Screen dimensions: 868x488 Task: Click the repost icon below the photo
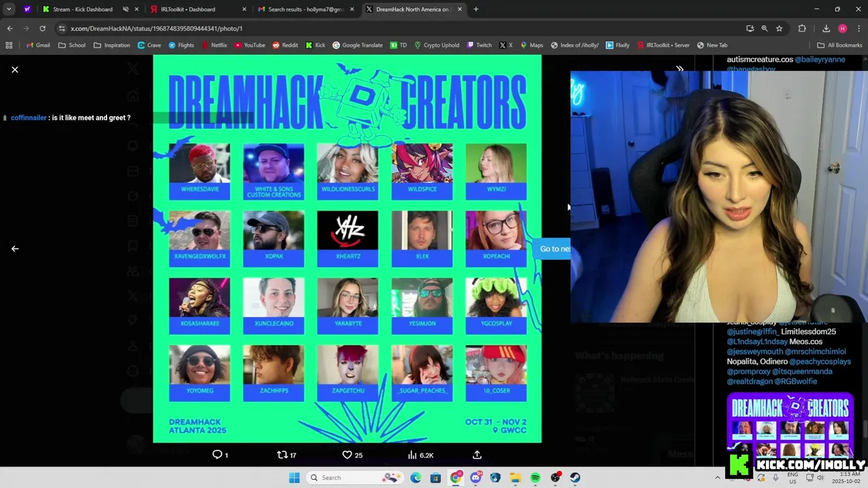(x=282, y=455)
